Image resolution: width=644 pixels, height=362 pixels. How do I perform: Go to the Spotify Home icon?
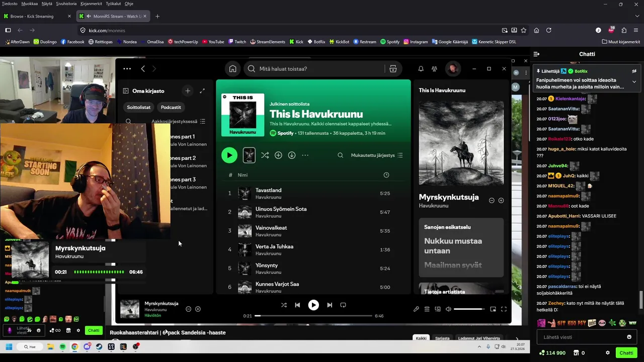[x=232, y=69]
